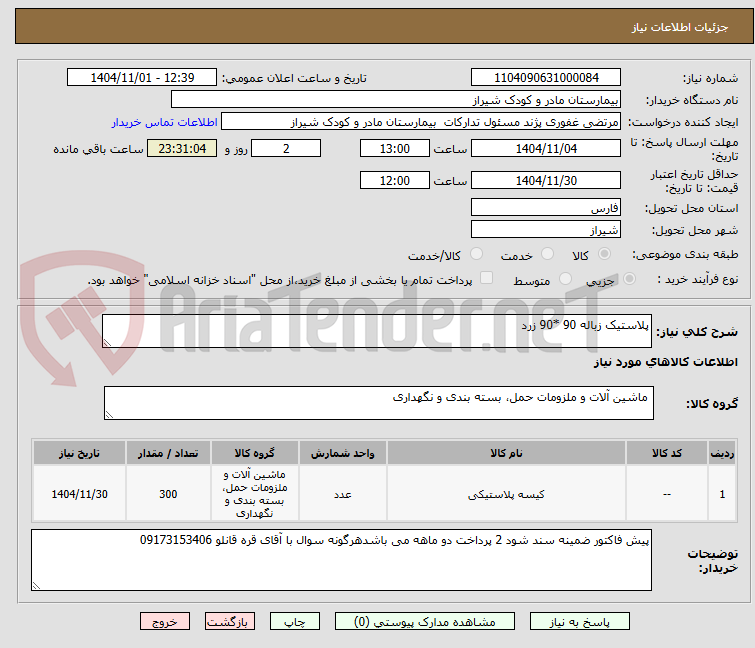The height and width of the screenshot is (648, 755).
Task: Select the کالا/خدمت radio button
Action: [476, 254]
